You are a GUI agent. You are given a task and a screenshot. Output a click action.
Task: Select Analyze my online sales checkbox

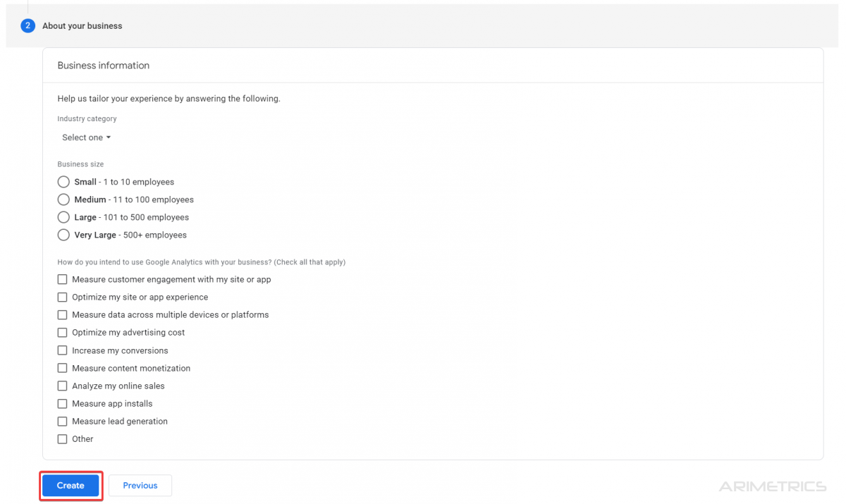pyautogui.click(x=63, y=386)
